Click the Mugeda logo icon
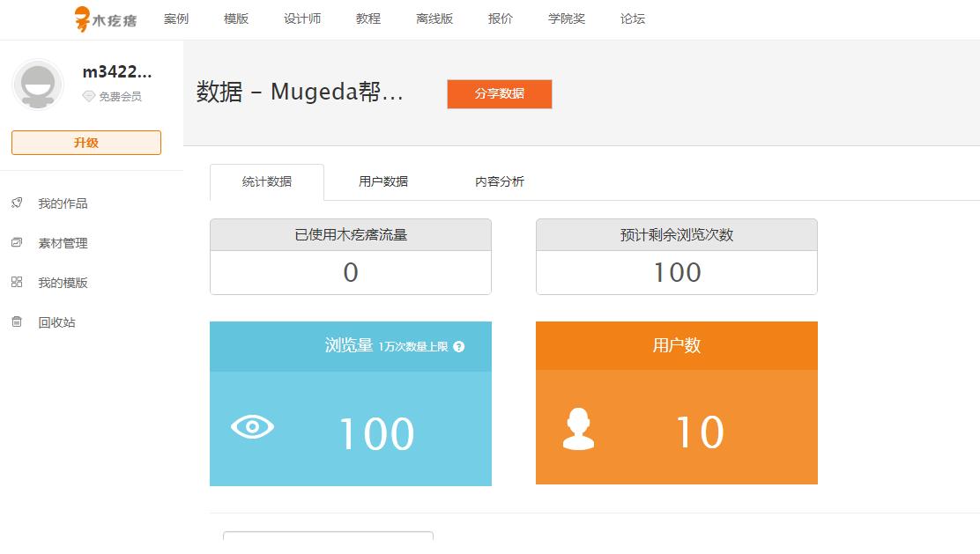The height and width of the screenshot is (554, 980). click(x=83, y=18)
